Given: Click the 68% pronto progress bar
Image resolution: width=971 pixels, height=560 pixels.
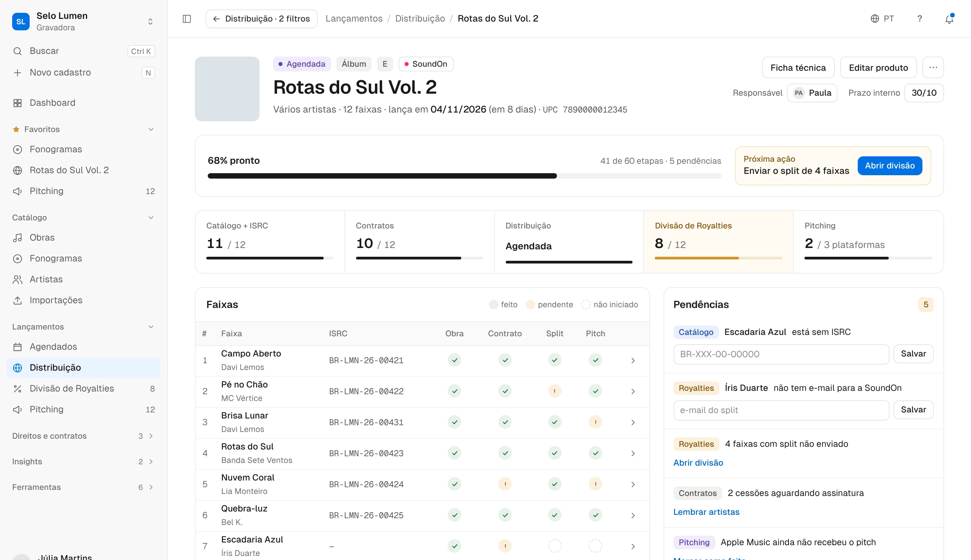Looking at the screenshot, I should click(464, 176).
